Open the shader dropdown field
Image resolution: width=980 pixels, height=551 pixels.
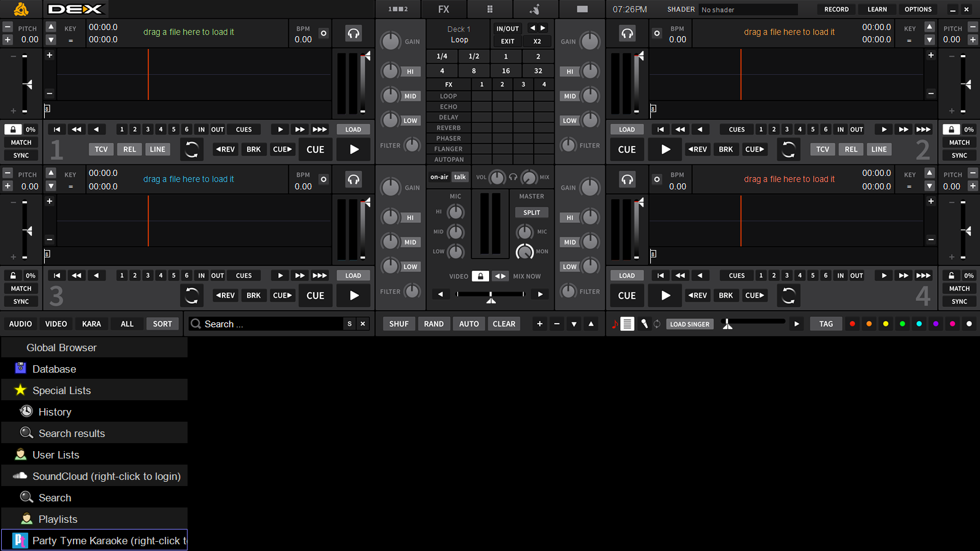click(x=748, y=9)
